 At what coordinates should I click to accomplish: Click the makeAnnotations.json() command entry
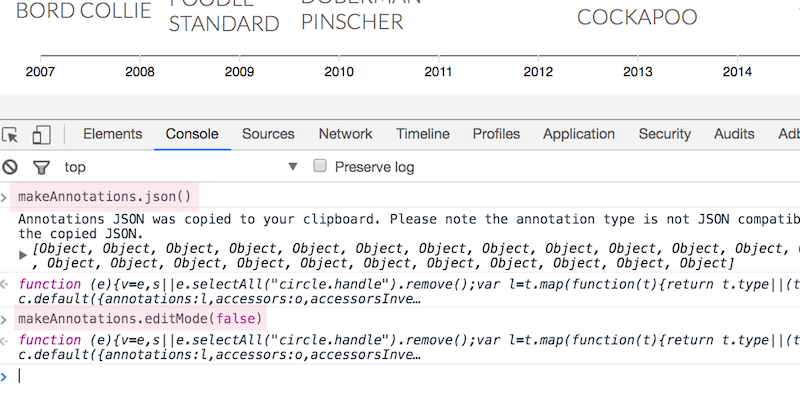[104, 197]
